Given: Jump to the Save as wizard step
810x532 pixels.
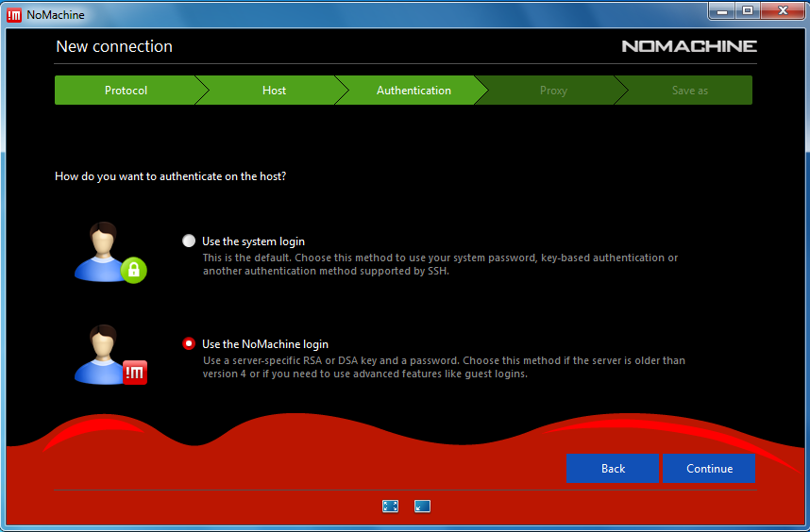Looking at the screenshot, I should 689,91.
